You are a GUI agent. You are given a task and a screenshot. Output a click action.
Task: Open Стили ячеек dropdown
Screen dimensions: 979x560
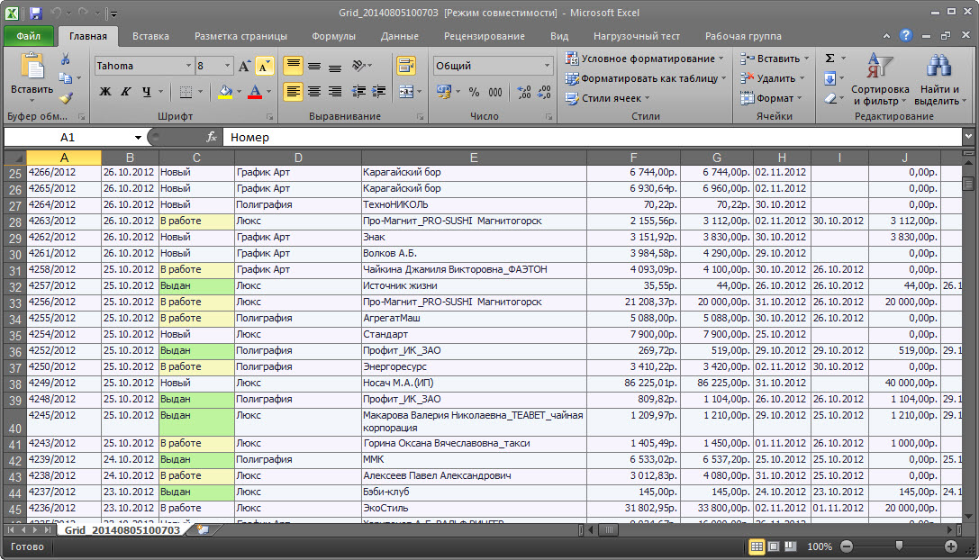coord(608,98)
